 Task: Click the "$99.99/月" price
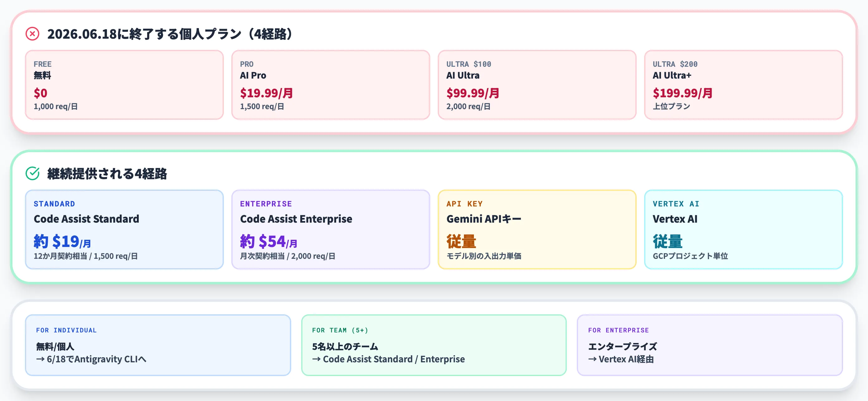coord(473,93)
